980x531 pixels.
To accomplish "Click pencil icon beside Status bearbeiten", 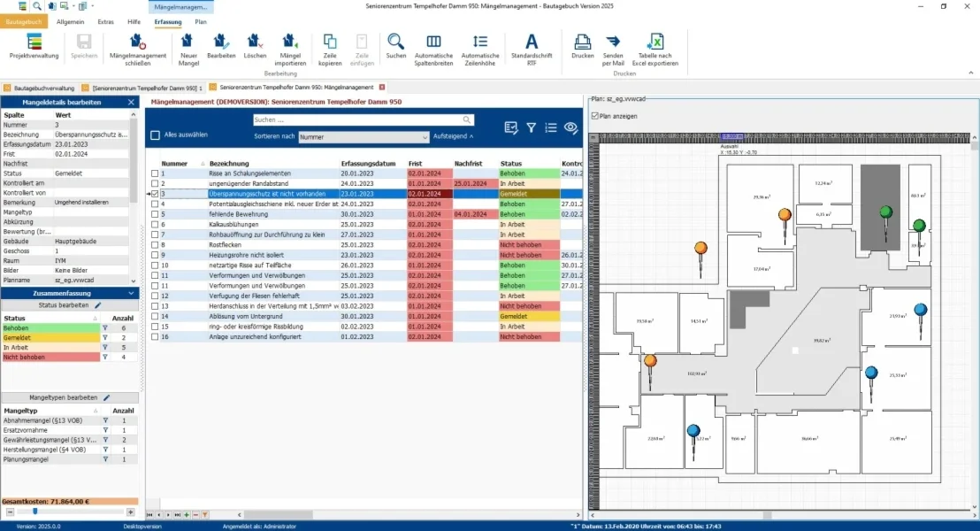I will (97, 305).
